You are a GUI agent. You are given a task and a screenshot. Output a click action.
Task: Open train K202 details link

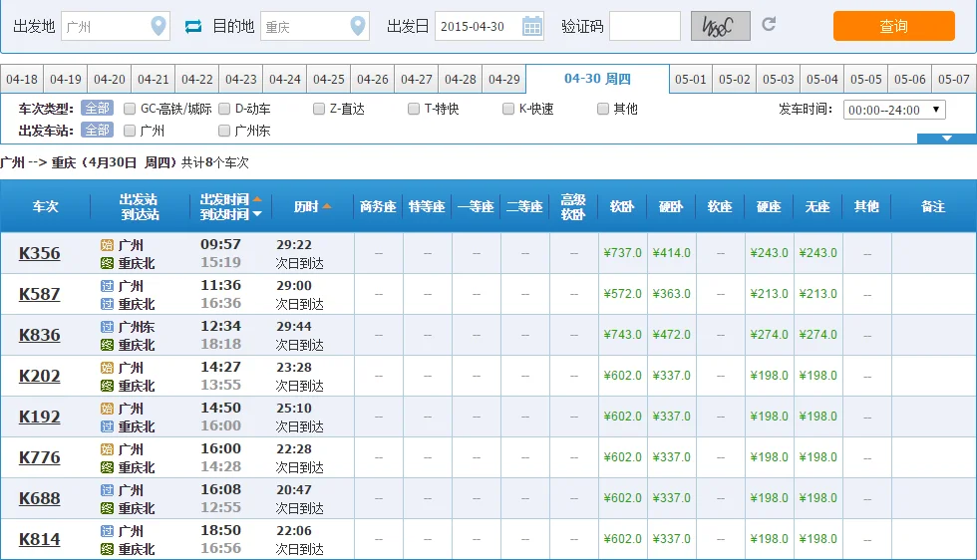(40, 377)
